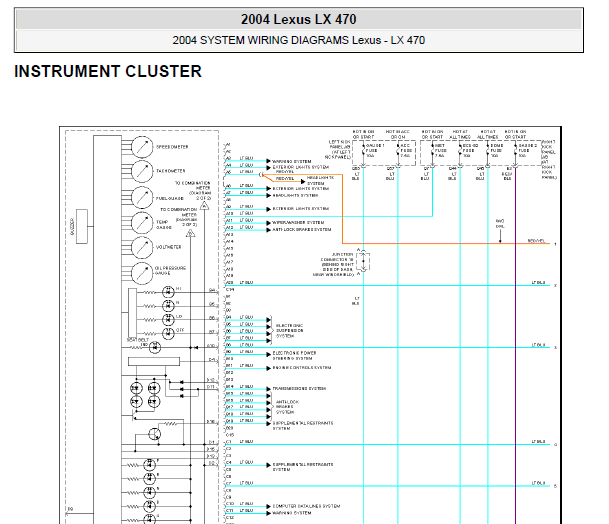Click the speedometer gauge symbol

(x=142, y=147)
